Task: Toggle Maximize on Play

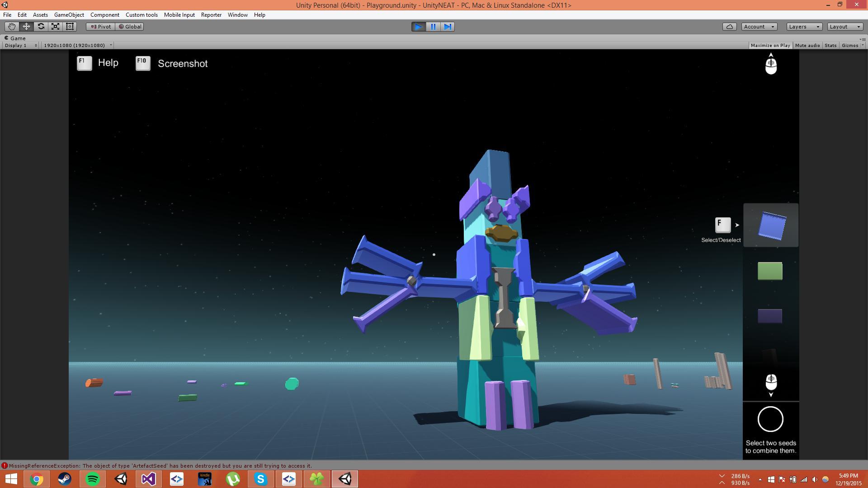Action: [770, 45]
